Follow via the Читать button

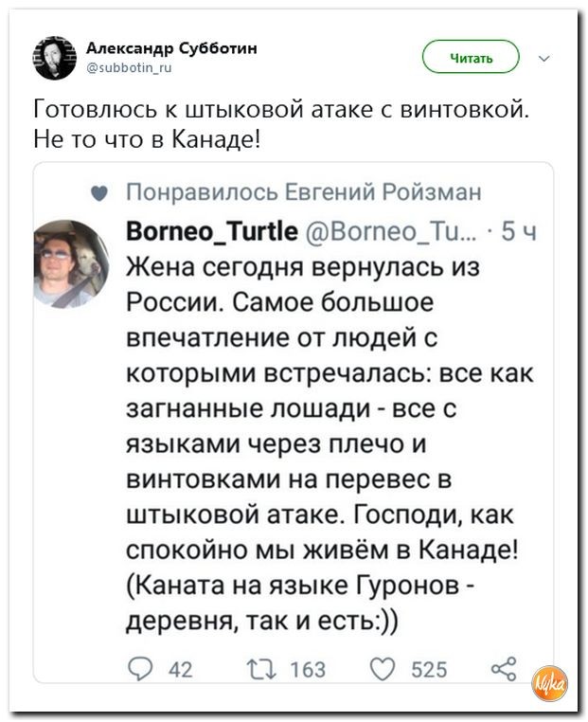471,57
